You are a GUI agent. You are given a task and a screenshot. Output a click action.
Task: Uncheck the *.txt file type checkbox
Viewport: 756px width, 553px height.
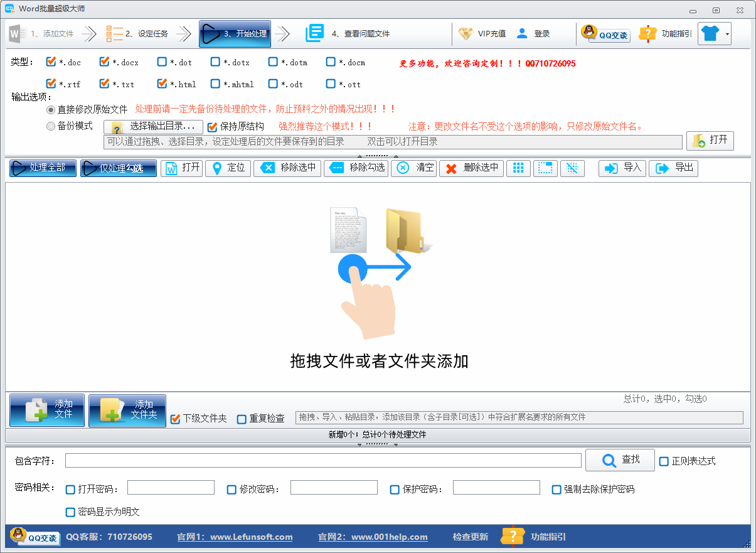pyautogui.click(x=105, y=83)
